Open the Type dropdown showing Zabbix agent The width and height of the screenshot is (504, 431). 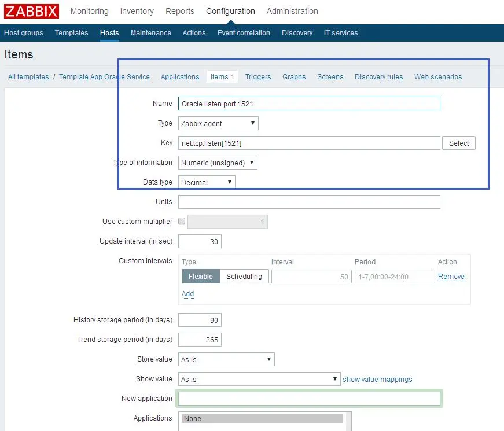(x=218, y=123)
